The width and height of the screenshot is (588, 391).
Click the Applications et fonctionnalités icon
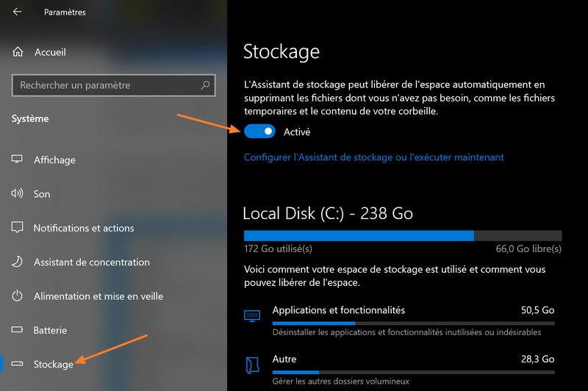tap(252, 315)
